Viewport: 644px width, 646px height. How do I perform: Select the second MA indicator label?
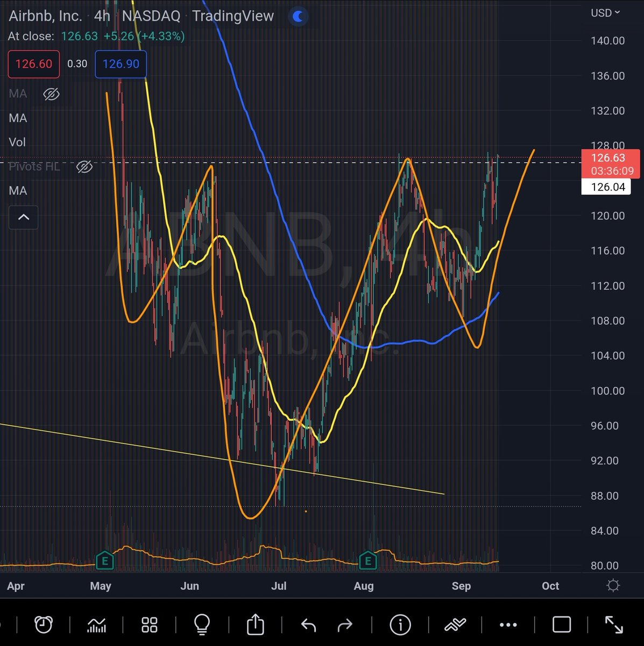pos(18,118)
